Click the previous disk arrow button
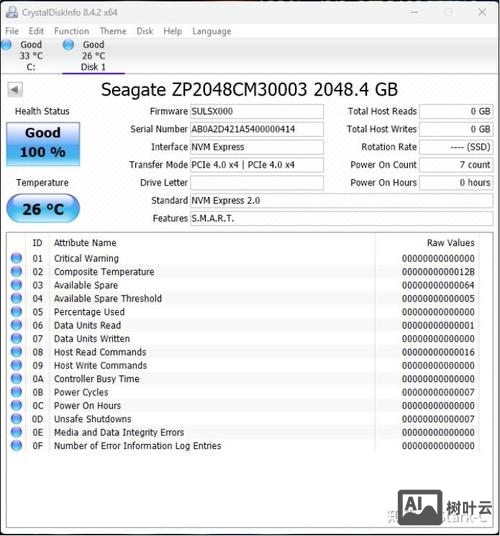Screen dimensions: 500x536 click(x=15, y=90)
